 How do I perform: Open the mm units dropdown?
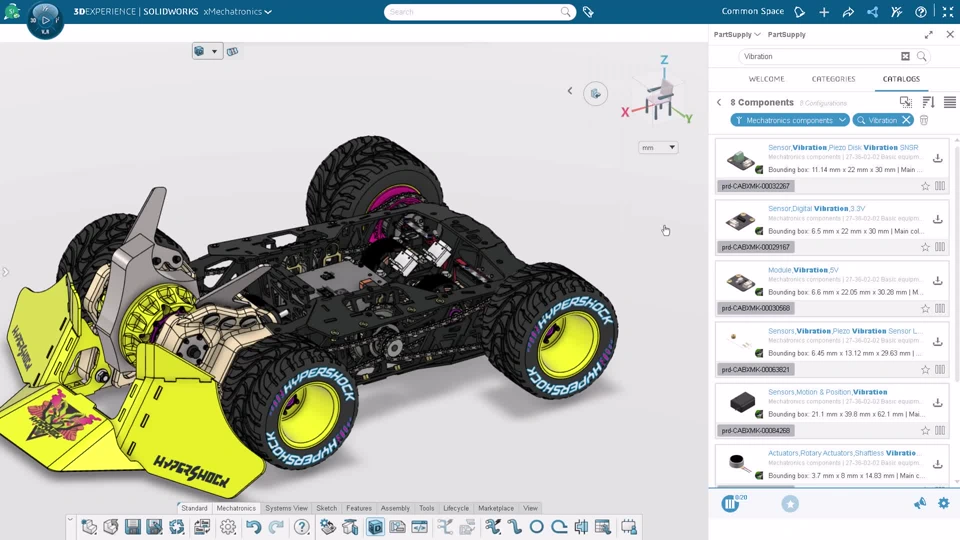tap(658, 148)
